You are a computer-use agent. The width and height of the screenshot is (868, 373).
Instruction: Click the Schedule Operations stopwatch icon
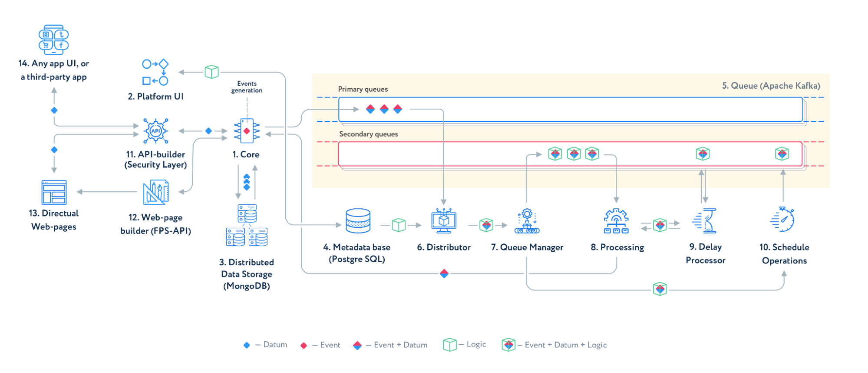782,220
